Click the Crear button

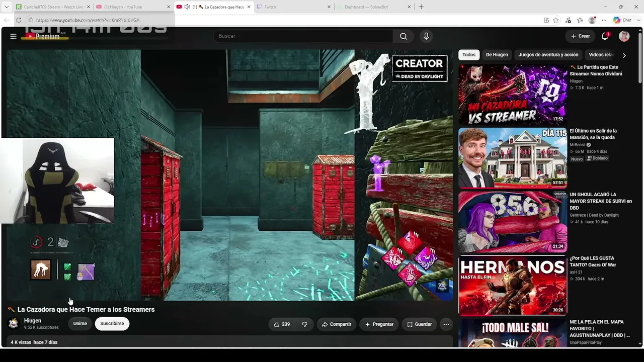(x=581, y=36)
